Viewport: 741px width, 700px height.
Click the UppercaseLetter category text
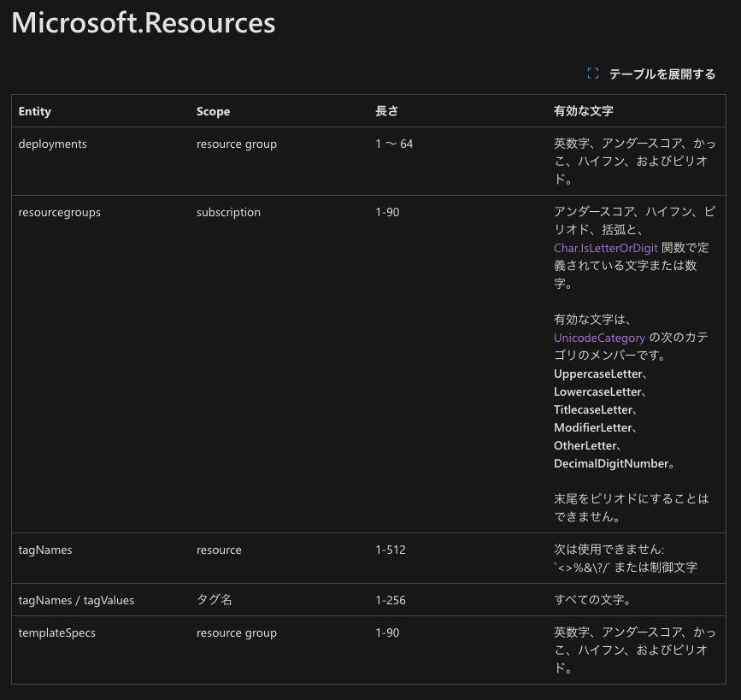(x=598, y=374)
